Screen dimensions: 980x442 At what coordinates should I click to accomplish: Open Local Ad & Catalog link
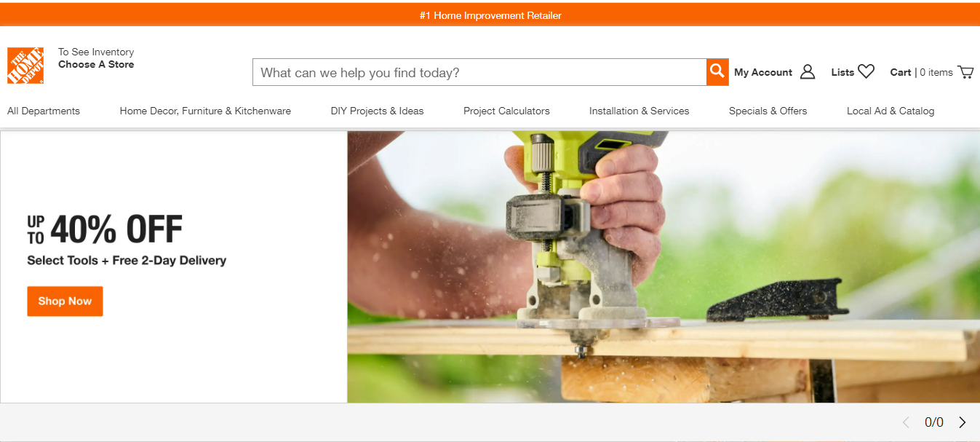point(891,111)
